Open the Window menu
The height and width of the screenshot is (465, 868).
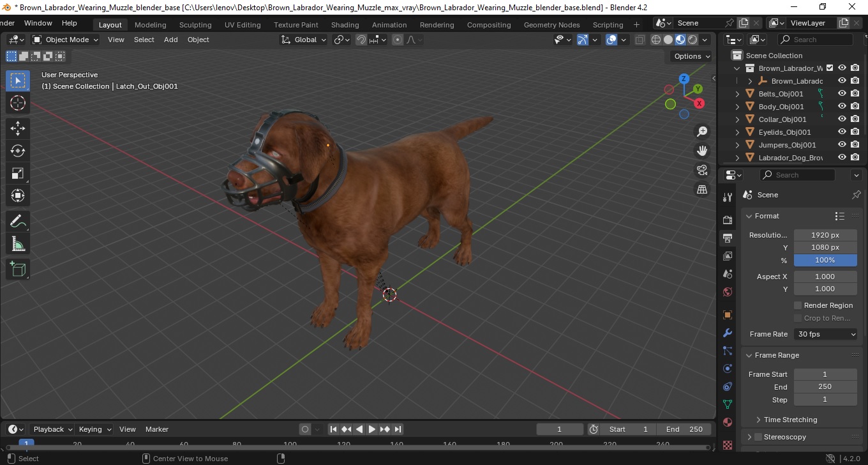click(x=38, y=23)
